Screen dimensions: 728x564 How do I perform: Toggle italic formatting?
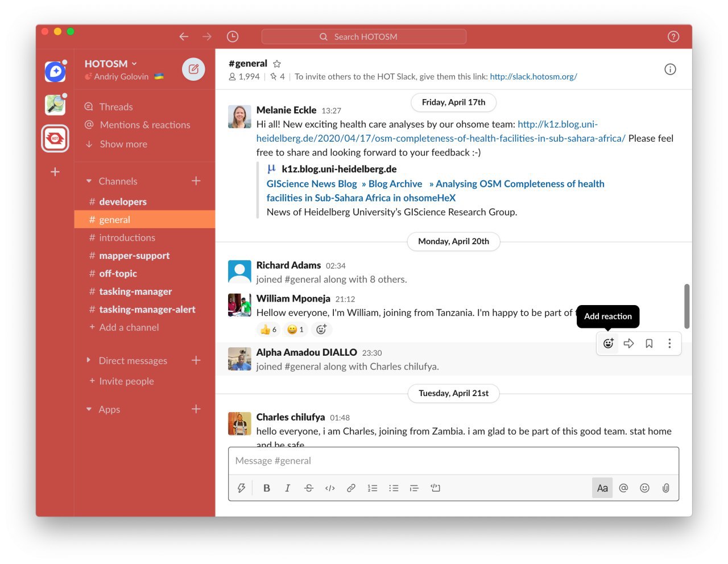point(287,488)
